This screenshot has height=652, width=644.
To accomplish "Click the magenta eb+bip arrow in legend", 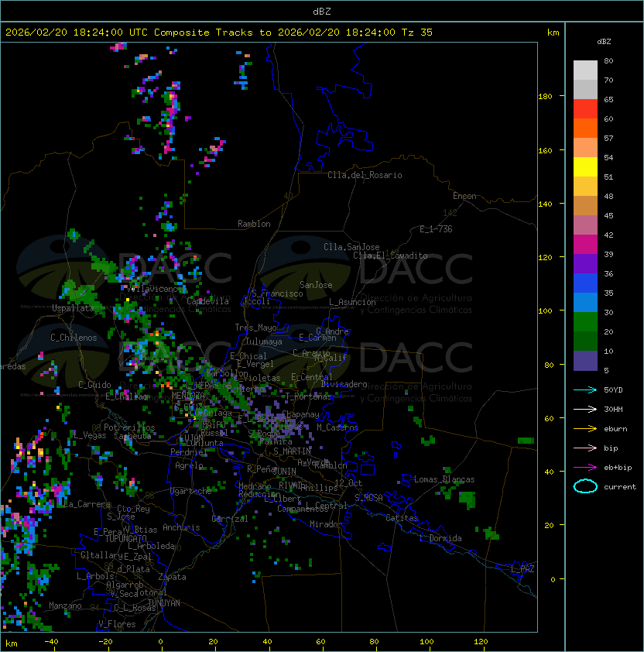I will 585,468.
